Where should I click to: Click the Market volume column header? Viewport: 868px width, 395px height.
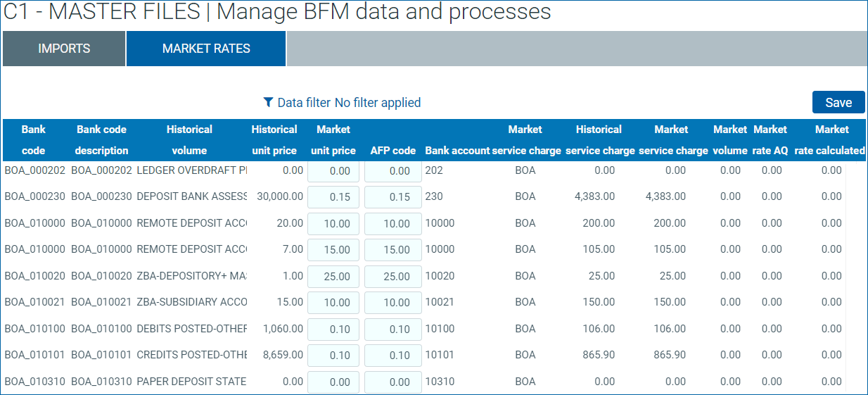(x=730, y=140)
